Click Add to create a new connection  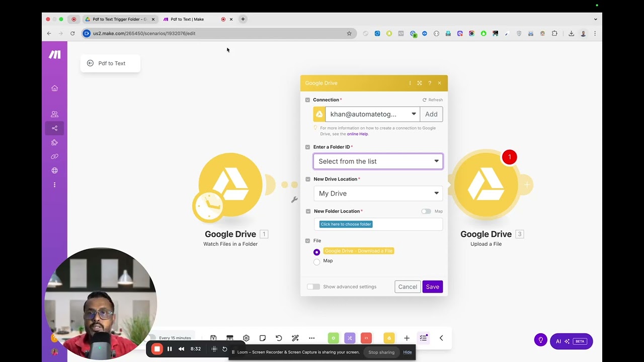431,114
